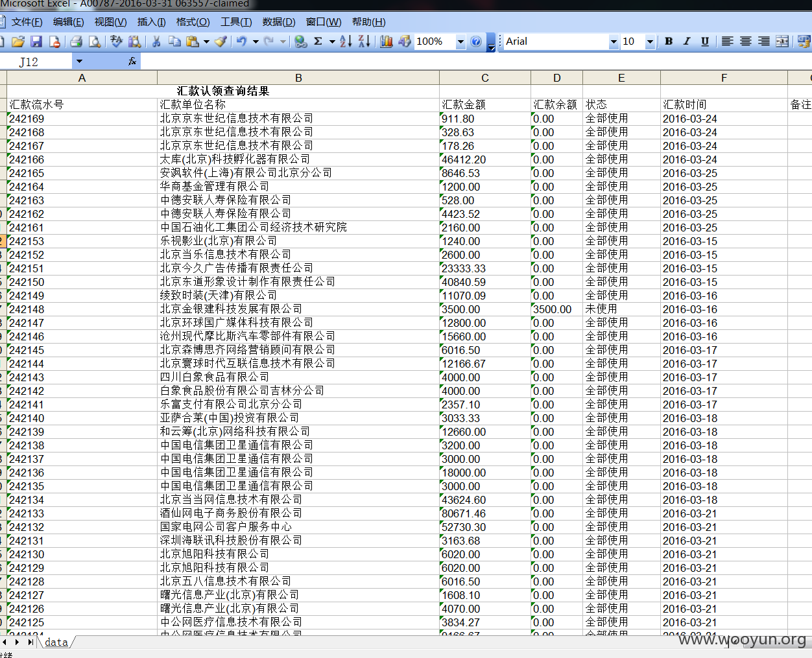Click the fx Insert Function button
The height and width of the screenshot is (658, 812).
click(x=132, y=62)
